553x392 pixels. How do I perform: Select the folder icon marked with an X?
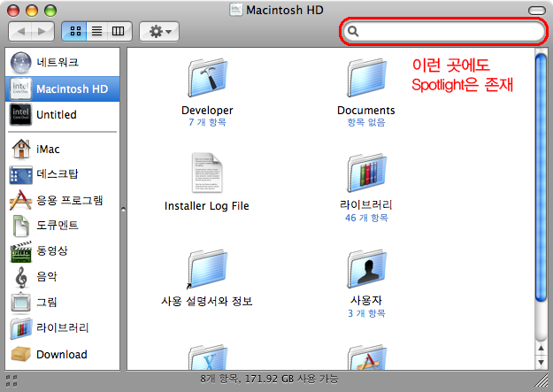pyautogui.click(x=207, y=357)
